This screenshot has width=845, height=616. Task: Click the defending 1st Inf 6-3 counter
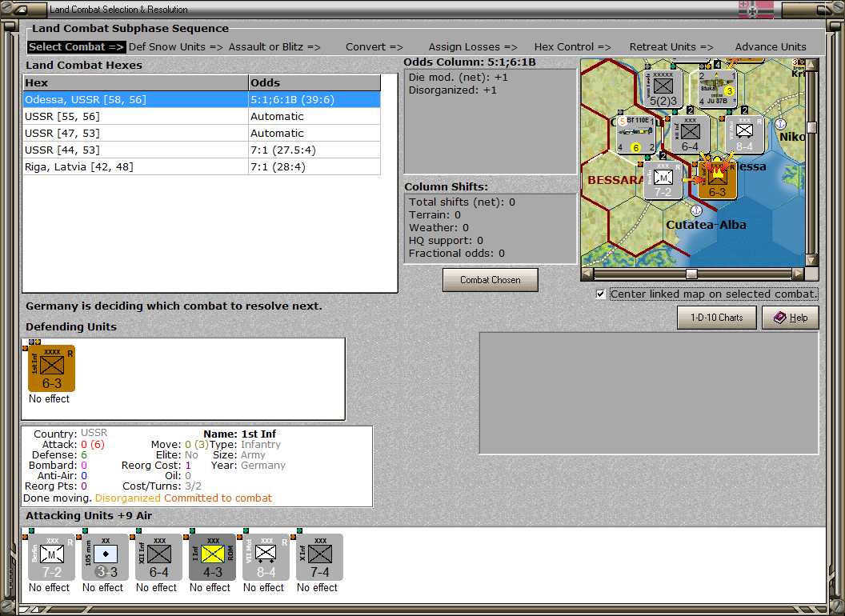point(51,369)
